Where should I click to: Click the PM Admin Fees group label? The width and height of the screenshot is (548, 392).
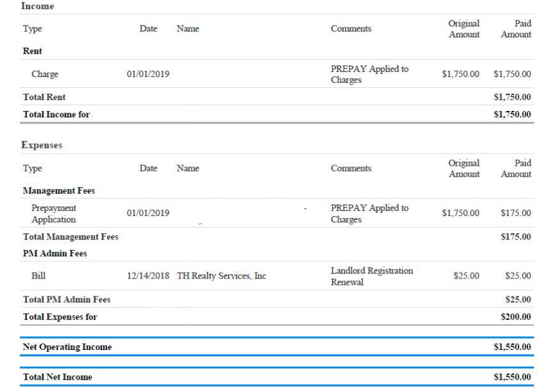[x=54, y=254]
